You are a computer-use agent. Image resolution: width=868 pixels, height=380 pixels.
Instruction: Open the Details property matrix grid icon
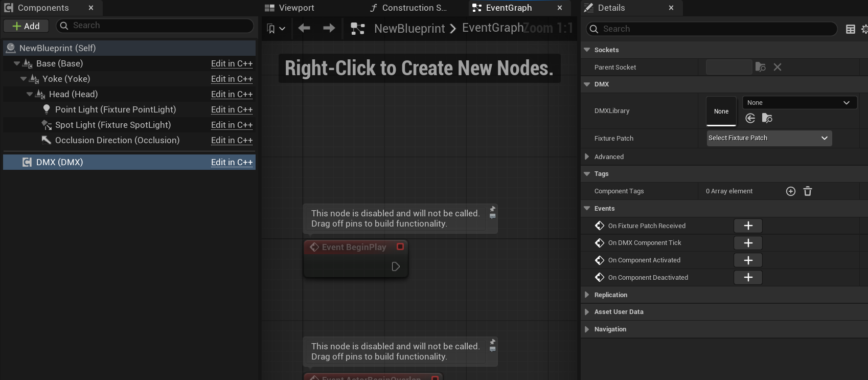click(851, 29)
